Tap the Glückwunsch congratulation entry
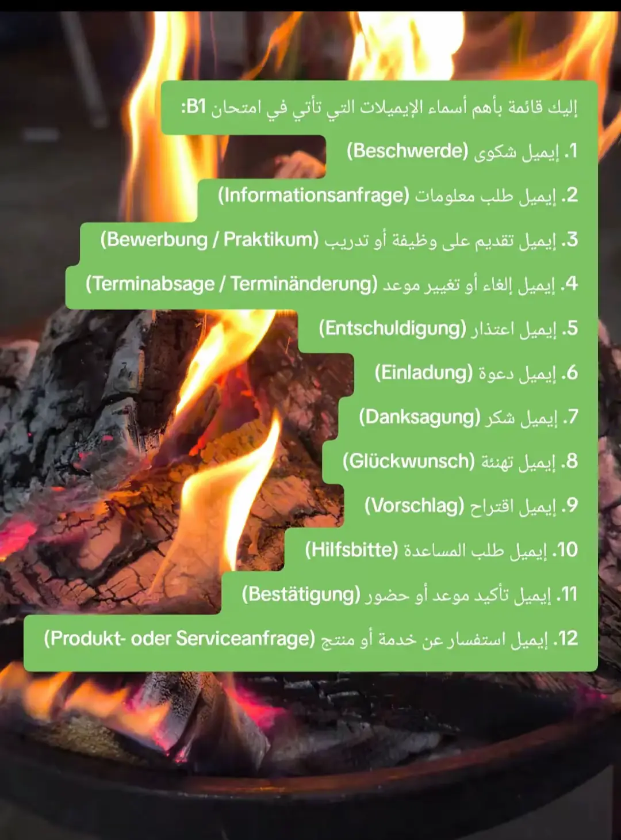This screenshot has width=621, height=840. pyautogui.click(x=460, y=461)
